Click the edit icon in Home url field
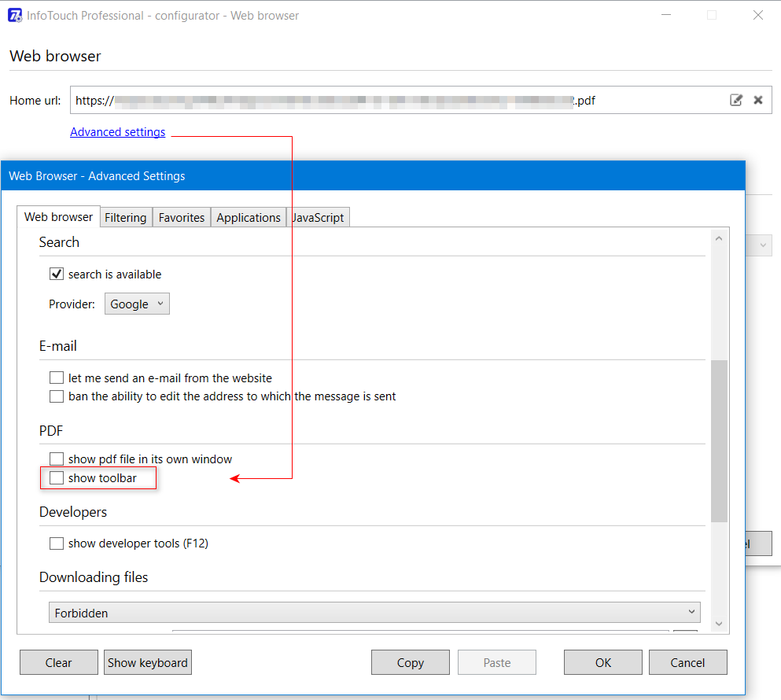The width and height of the screenshot is (781, 700). (735, 100)
